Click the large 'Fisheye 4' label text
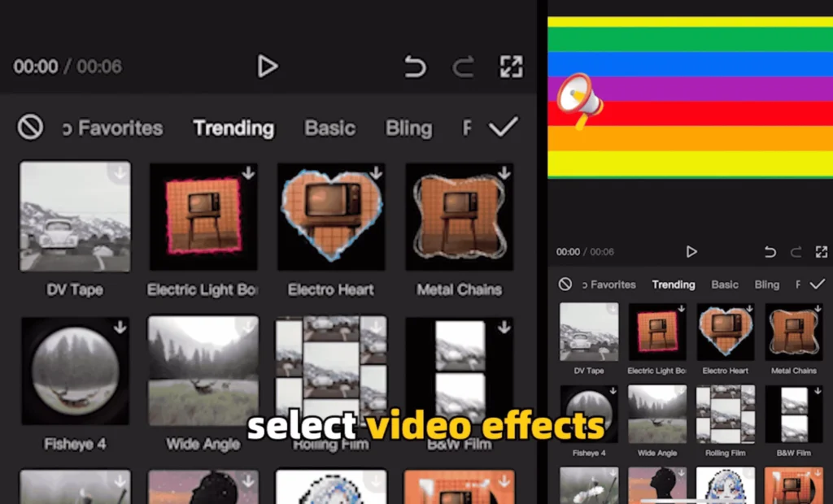The image size is (833, 504). pos(75,444)
